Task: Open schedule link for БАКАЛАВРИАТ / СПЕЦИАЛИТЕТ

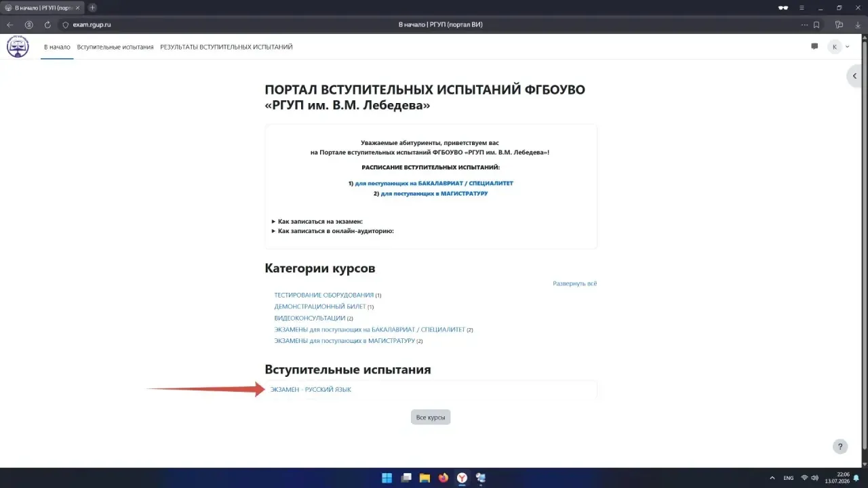Action: [434, 183]
